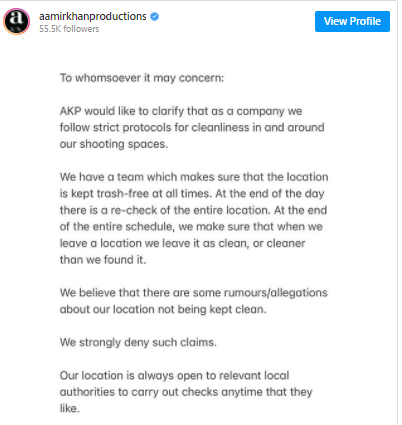This screenshot has height=425, width=402.
Task: Click the 'of the entire schedule' text line
Action: pos(191,226)
